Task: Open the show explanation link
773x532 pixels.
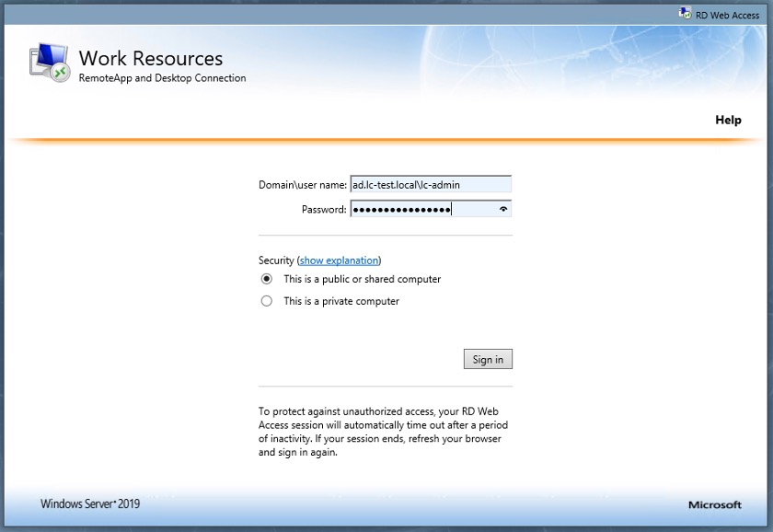Action: pyautogui.click(x=339, y=260)
